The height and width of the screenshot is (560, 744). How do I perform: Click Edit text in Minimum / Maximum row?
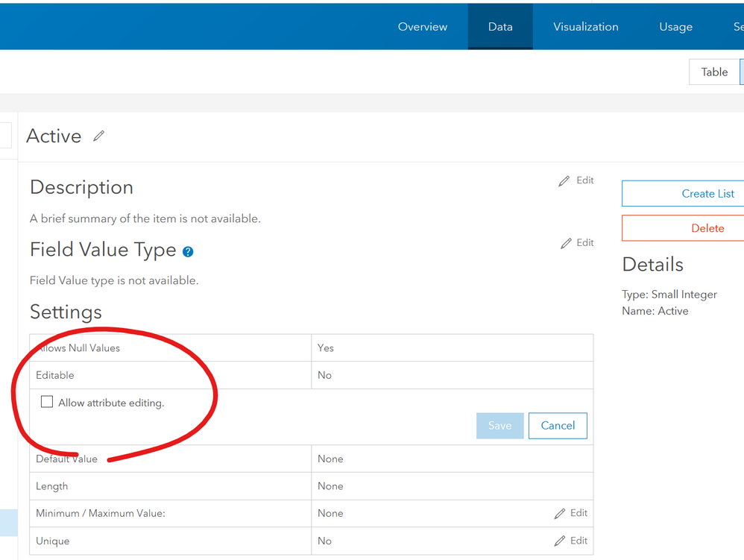[579, 513]
